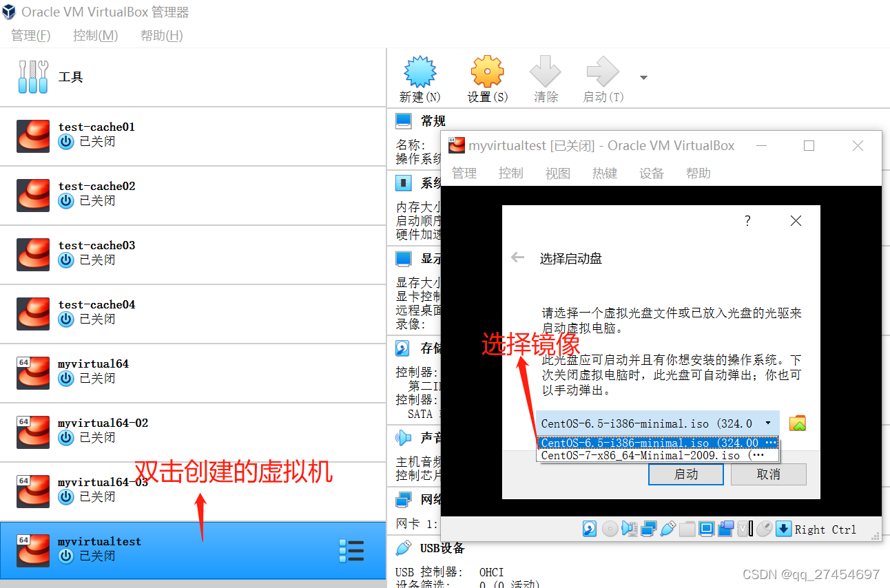Click mouse integration status bar icon
This screenshot has width=890, height=588.
tap(764, 529)
